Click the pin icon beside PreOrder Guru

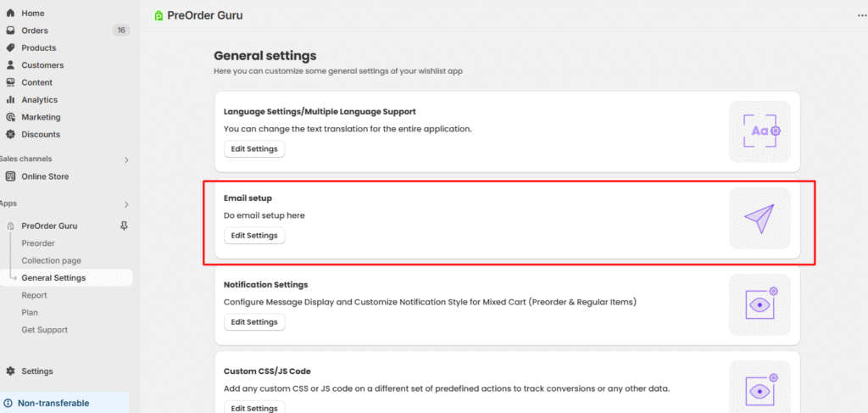pos(125,226)
